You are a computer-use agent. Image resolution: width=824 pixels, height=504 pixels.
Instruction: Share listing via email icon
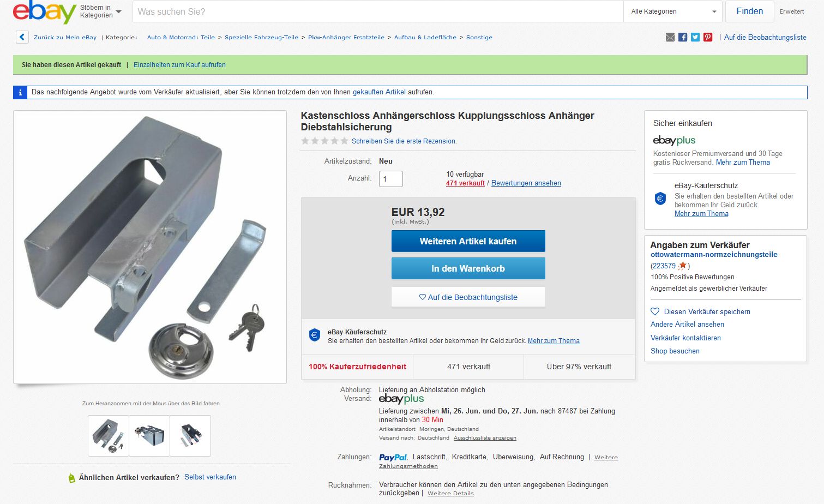coord(670,37)
